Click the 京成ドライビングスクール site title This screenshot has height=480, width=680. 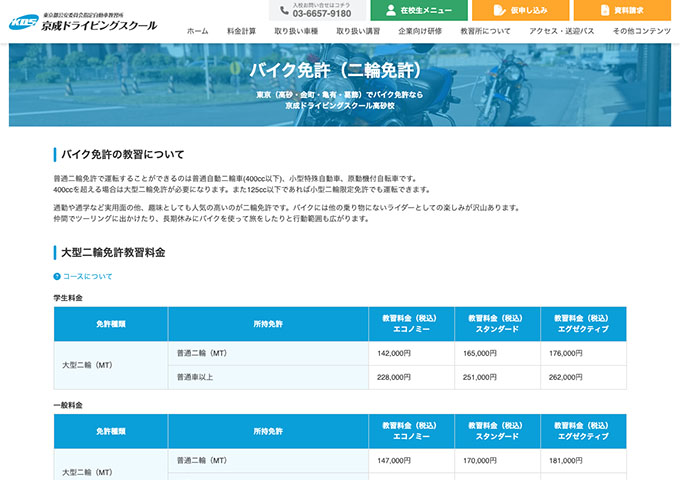click(x=98, y=26)
